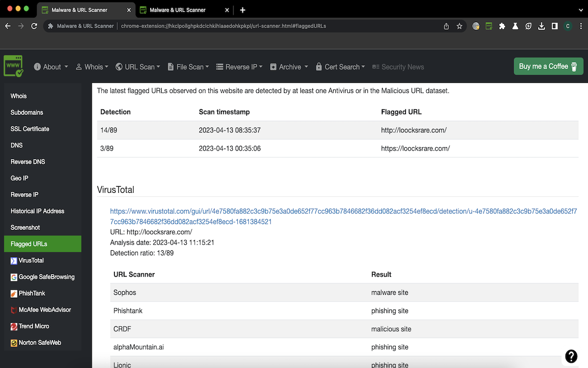The height and width of the screenshot is (368, 588).
Task: Bookmark page with the star icon
Action: (459, 26)
